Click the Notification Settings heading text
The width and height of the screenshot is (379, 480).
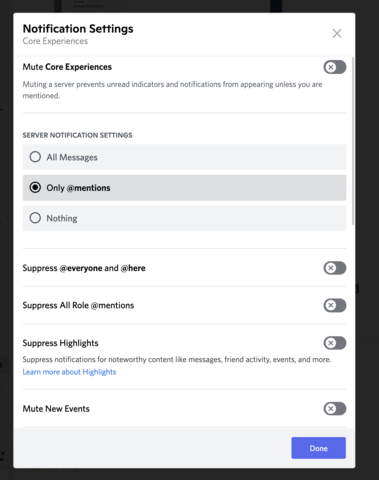click(x=78, y=29)
